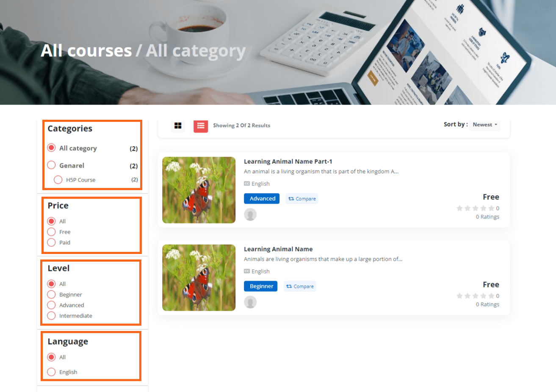Filter courses by Free price
This screenshot has width=556, height=392.
pyautogui.click(x=52, y=232)
